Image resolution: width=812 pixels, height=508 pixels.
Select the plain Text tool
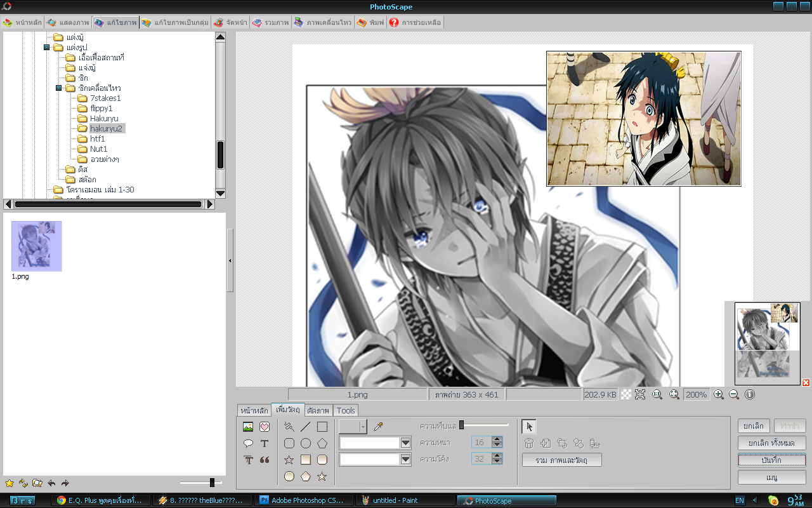[x=265, y=443]
